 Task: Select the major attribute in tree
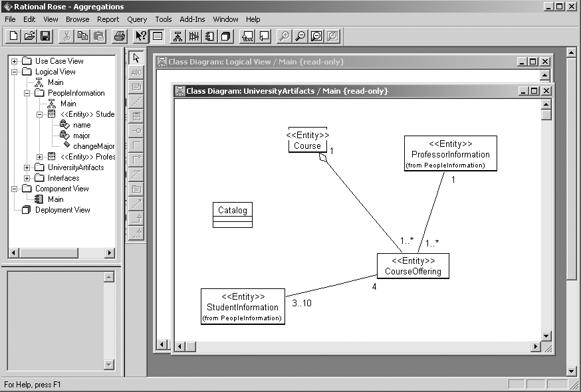tap(82, 136)
